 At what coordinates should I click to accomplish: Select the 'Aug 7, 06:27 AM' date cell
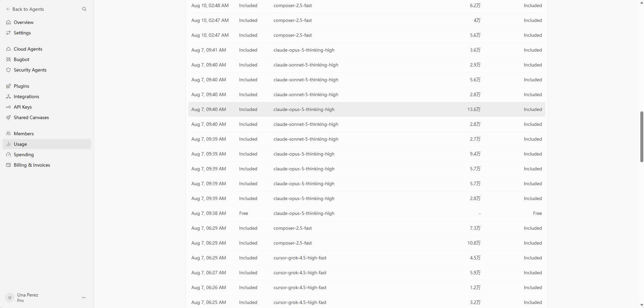point(209,273)
